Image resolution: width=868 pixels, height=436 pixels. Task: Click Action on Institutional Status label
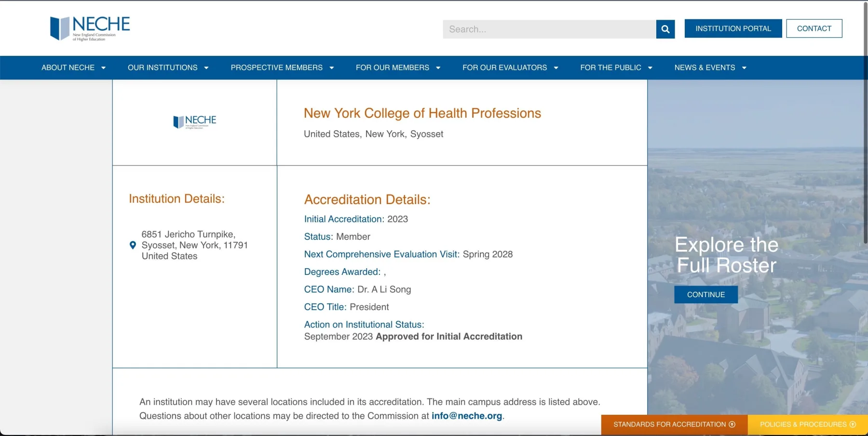point(364,325)
